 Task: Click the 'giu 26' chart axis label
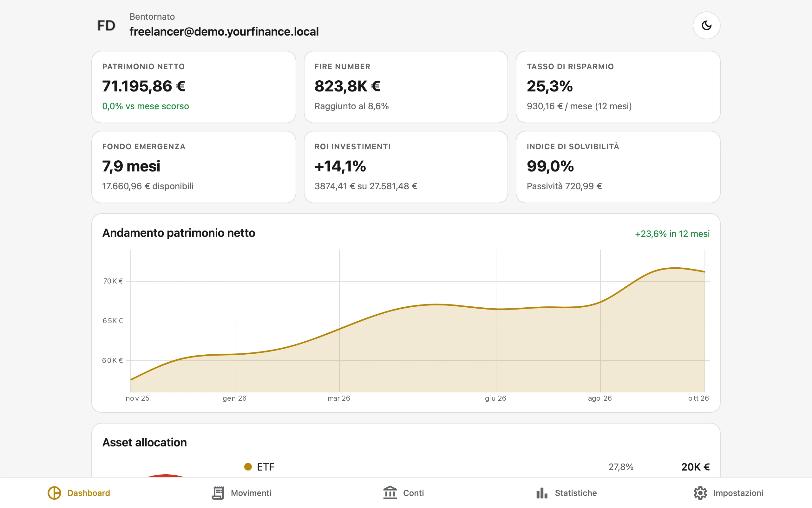495,398
